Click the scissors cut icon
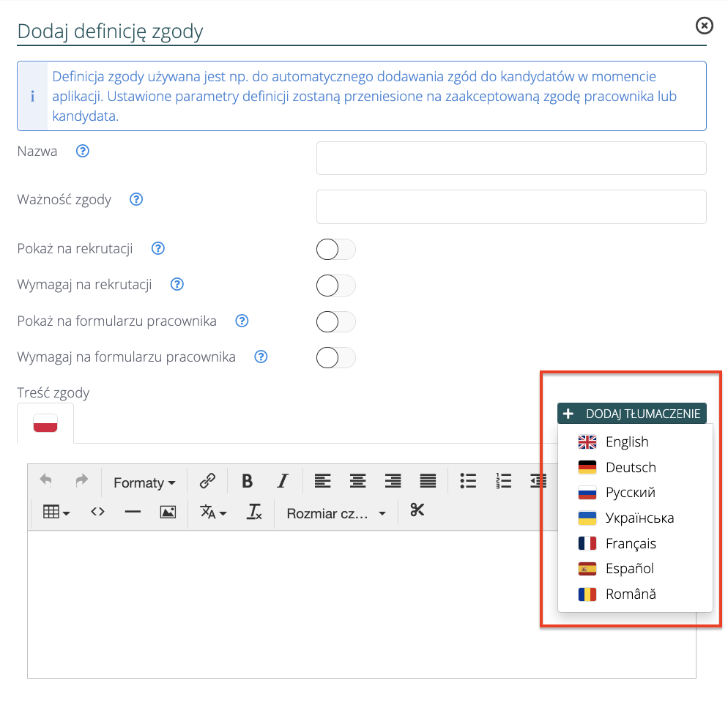Image resolution: width=728 pixels, height=716 pixels. point(417,510)
